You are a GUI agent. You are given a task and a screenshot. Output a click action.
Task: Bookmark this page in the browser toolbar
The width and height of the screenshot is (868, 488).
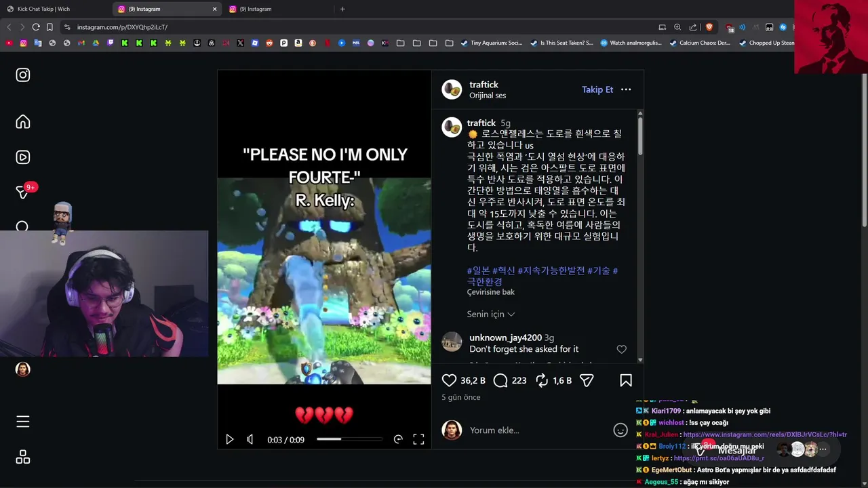(50, 27)
